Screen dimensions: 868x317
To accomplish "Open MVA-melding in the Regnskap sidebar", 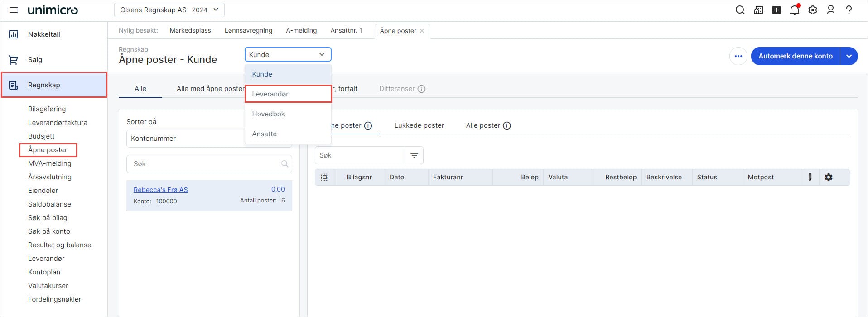I will 49,163.
